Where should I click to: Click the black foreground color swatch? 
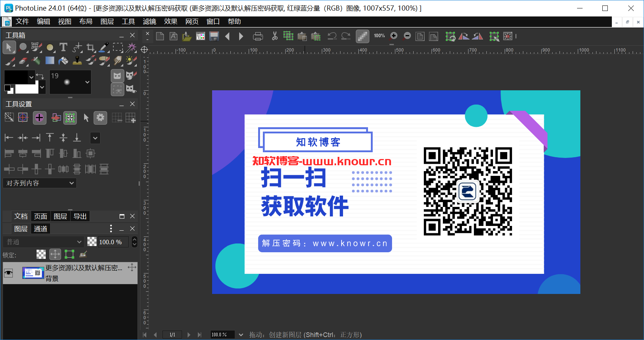click(x=16, y=77)
